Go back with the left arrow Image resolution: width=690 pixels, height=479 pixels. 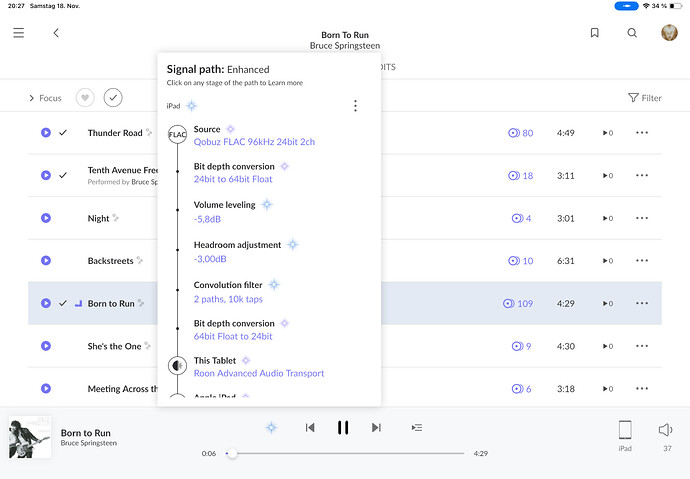[56, 33]
